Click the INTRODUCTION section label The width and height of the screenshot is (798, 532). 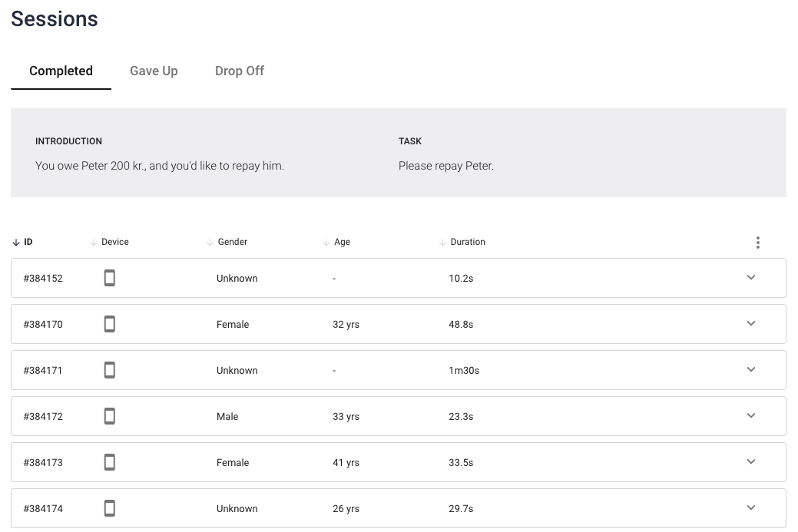68,141
